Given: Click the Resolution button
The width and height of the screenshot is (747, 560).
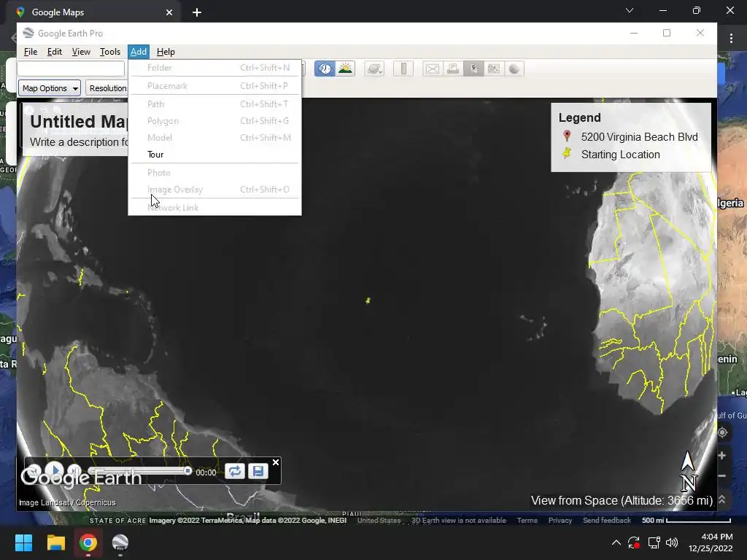Looking at the screenshot, I should click(107, 88).
